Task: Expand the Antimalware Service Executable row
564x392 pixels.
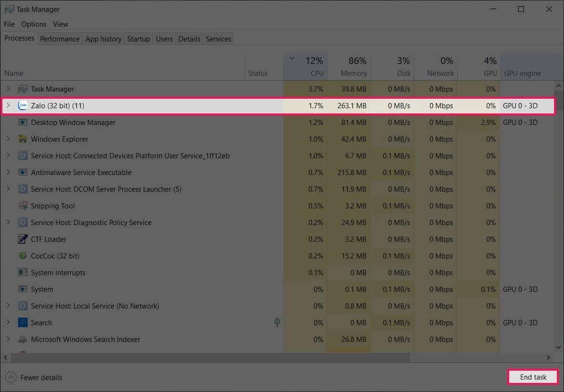Action: coord(8,172)
